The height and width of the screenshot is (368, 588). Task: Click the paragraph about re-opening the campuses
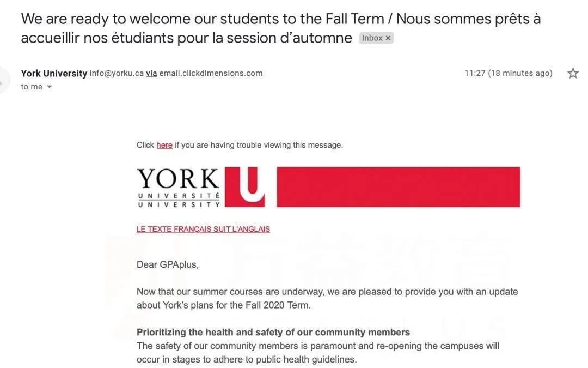coord(317,352)
